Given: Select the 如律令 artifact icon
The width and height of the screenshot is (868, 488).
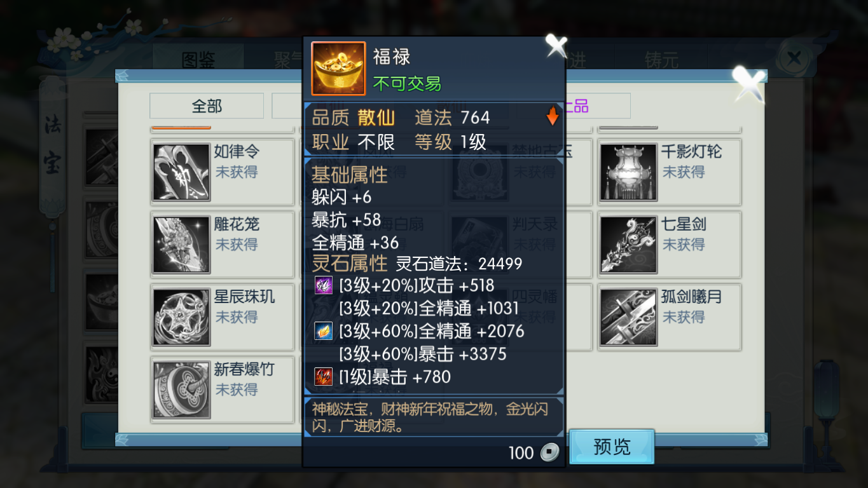Looking at the screenshot, I should pos(181,172).
